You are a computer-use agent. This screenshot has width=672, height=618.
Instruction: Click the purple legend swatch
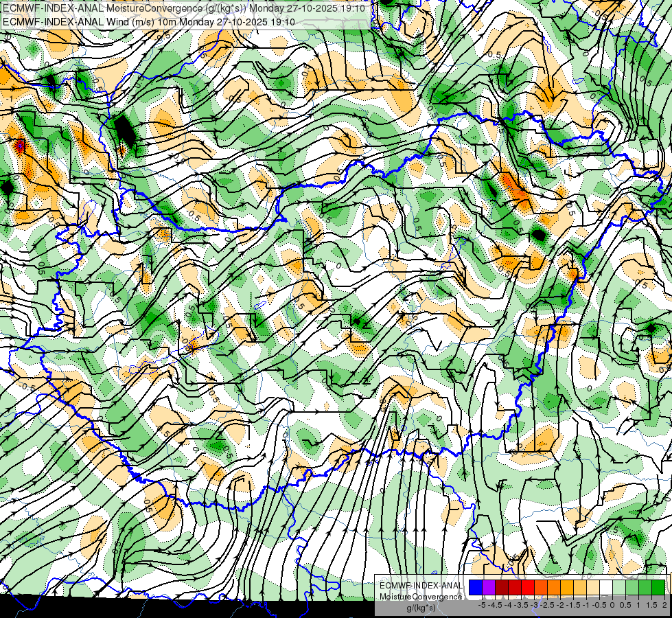coord(489,588)
